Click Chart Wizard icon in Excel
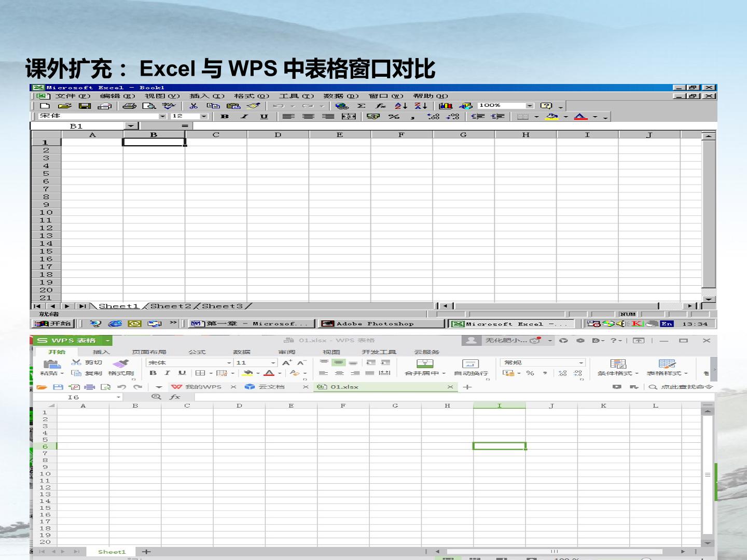747x560 pixels. [x=446, y=106]
